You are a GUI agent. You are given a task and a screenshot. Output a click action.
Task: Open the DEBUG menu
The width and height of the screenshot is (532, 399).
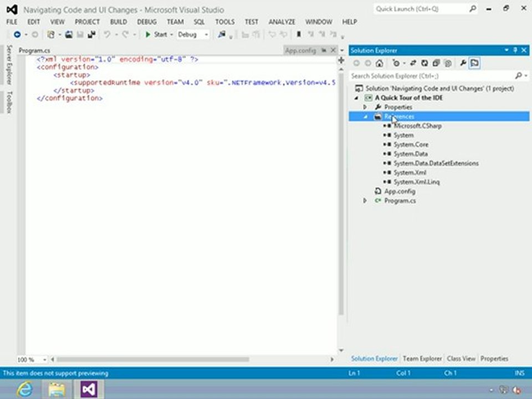point(146,22)
